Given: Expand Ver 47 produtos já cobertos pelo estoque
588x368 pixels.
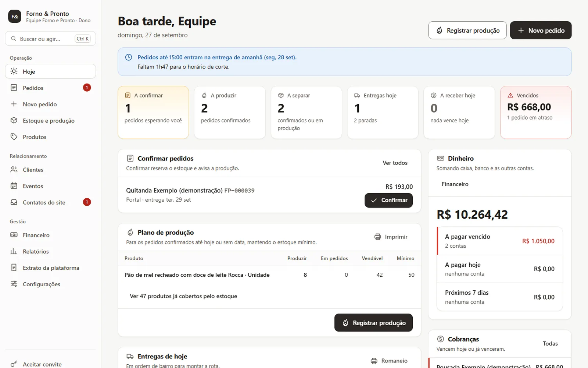Looking at the screenshot, I should coord(183,296).
